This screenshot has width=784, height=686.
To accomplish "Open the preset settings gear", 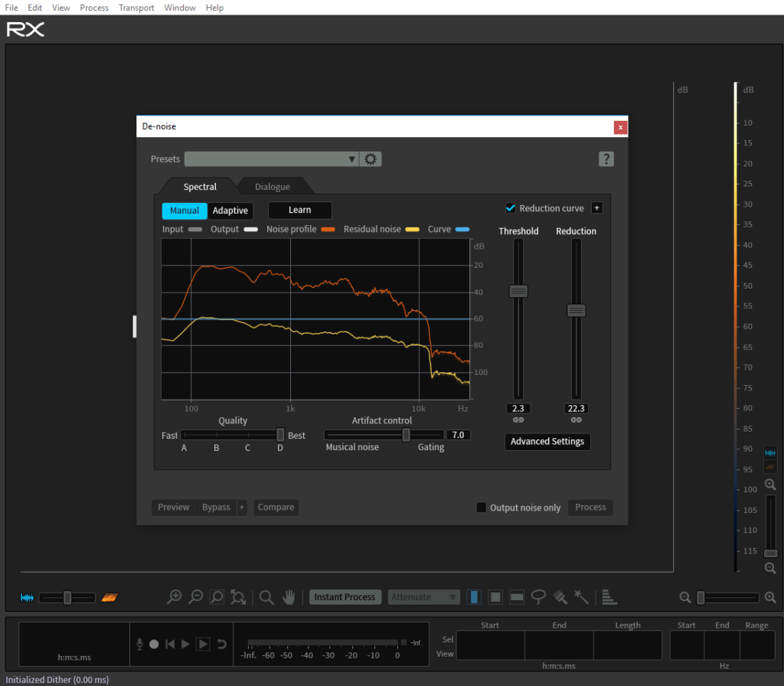I will 371,159.
